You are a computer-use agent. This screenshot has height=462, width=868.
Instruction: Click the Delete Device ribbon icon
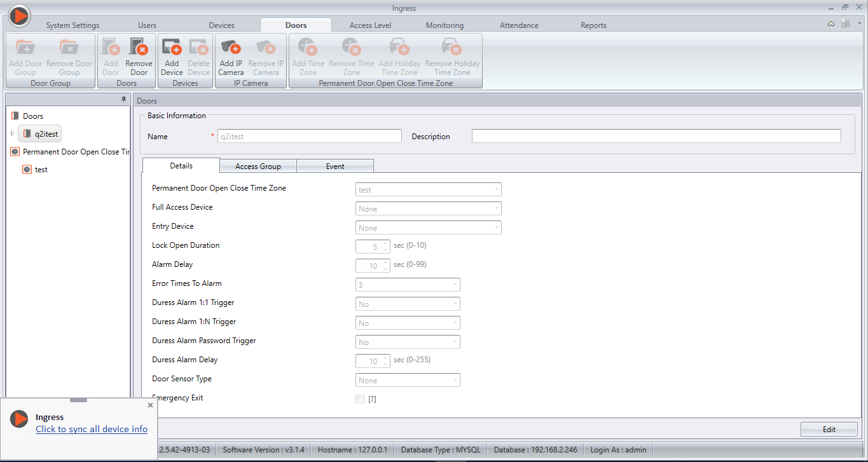pyautogui.click(x=198, y=48)
